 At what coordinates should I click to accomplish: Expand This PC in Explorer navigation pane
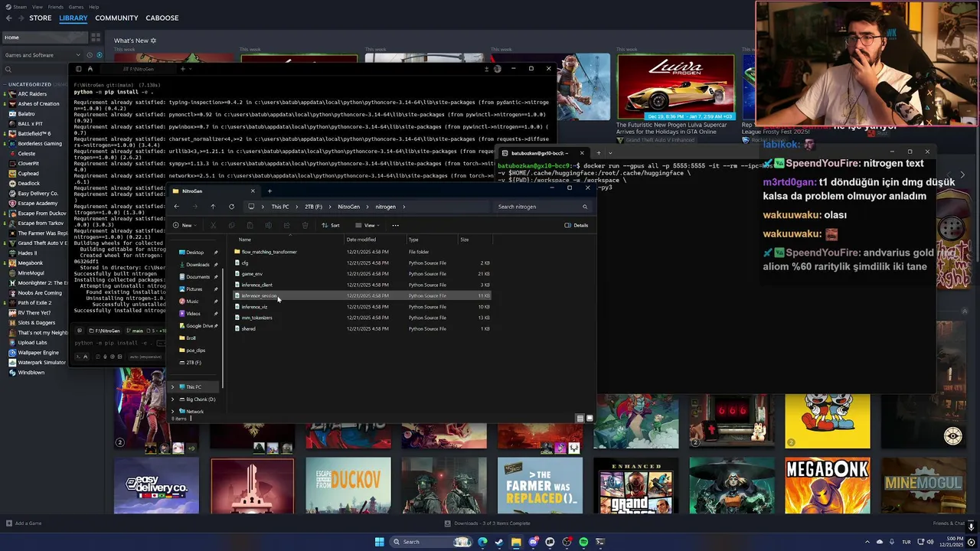[172, 387]
